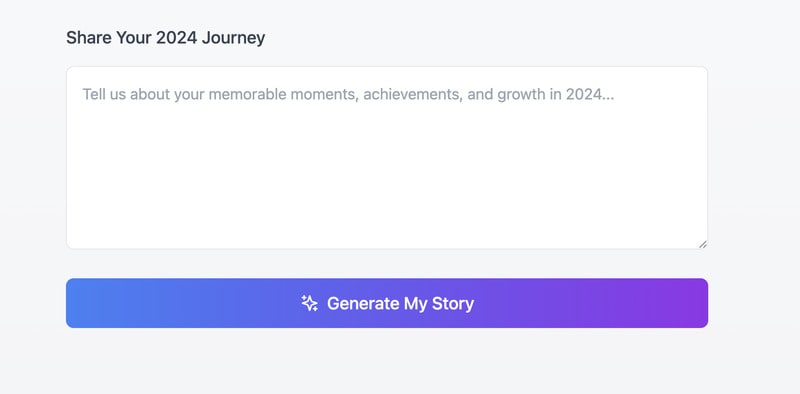The image size is (800, 394).
Task: Click the bottom-left area inside the textarea
Action: (102, 230)
